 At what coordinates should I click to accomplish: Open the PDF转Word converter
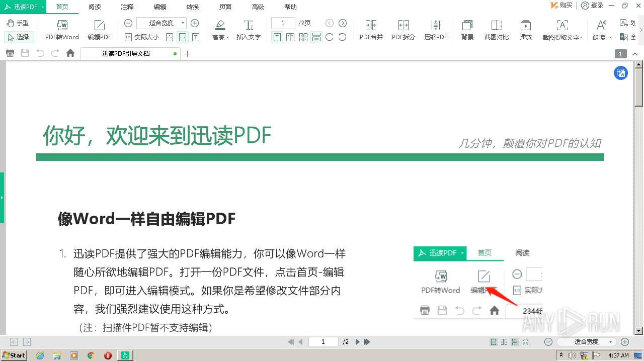coord(62,30)
